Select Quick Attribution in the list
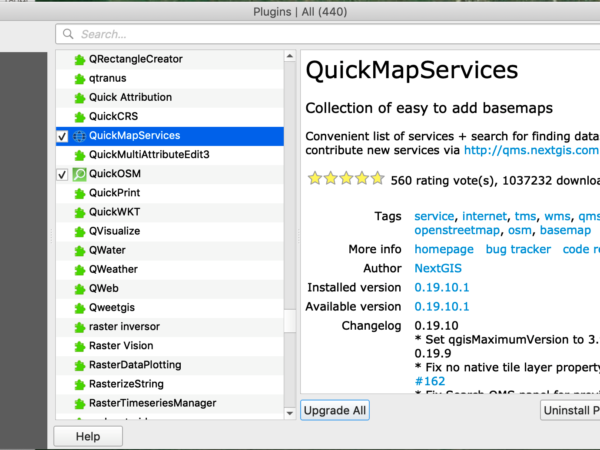600x450 pixels. (x=170, y=98)
